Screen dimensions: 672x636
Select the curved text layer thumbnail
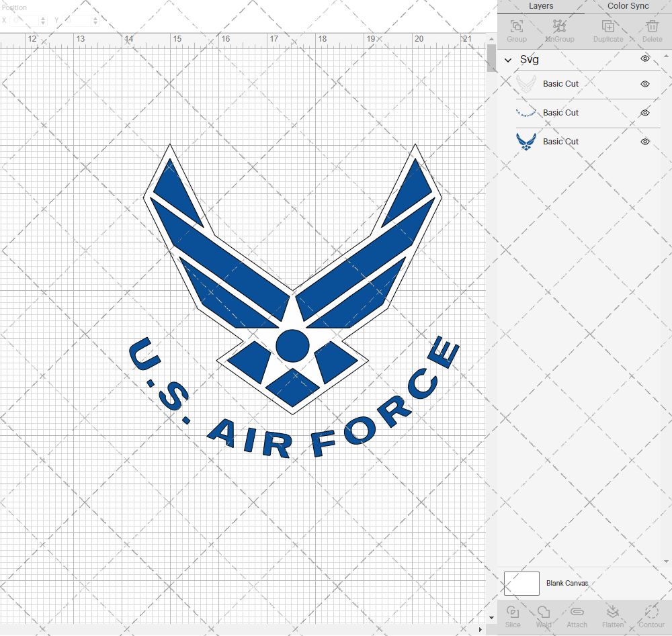tap(526, 113)
